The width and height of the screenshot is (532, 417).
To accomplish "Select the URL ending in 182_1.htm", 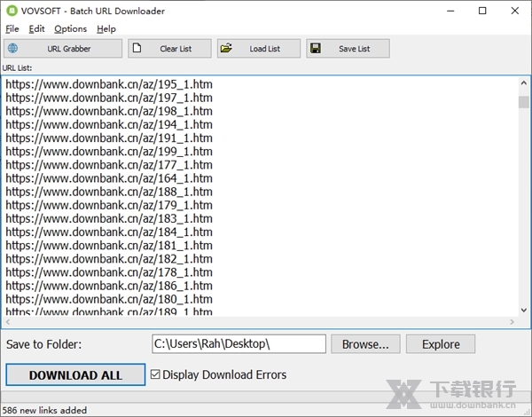I will tap(109, 259).
